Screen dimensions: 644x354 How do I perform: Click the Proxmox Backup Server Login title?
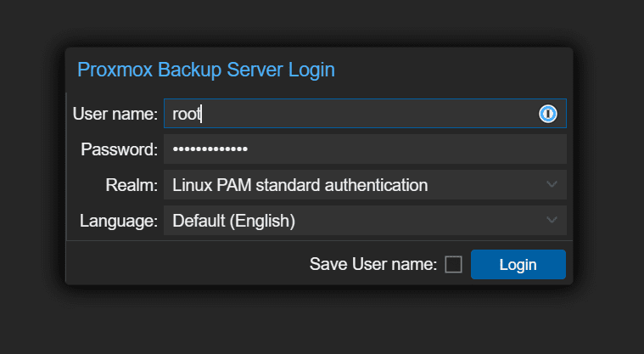pyautogui.click(x=206, y=70)
